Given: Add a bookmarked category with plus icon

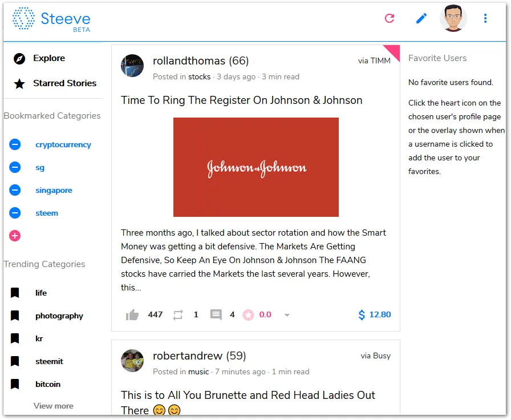Looking at the screenshot, I should (15, 236).
